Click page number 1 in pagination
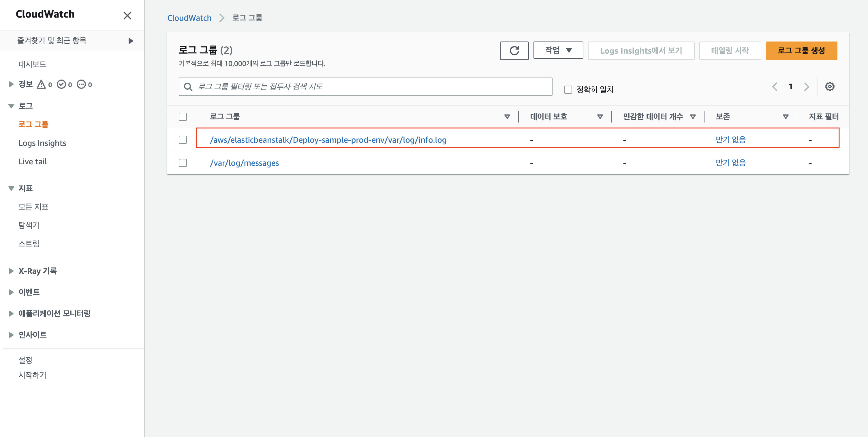The image size is (868, 437). pyautogui.click(x=790, y=86)
